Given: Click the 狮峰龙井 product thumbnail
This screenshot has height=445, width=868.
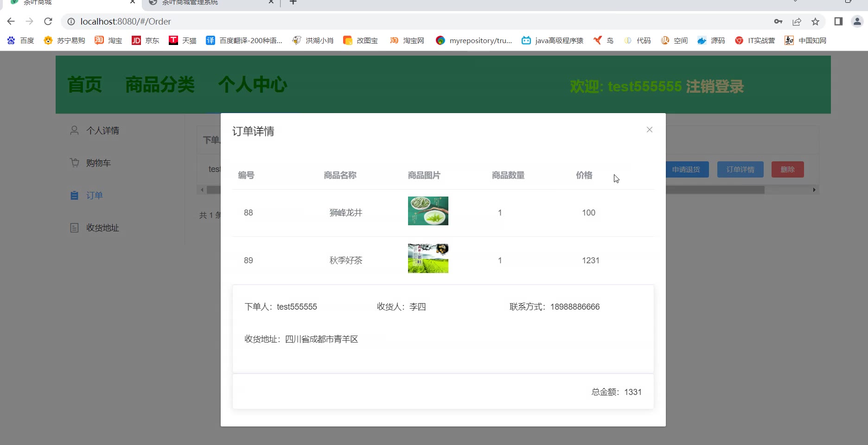Looking at the screenshot, I should pyautogui.click(x=428, y=211).
